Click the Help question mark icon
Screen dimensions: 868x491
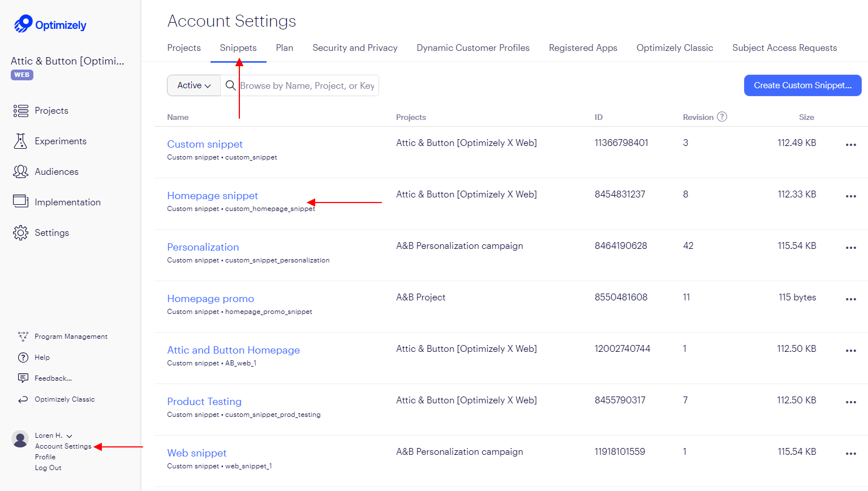pos(23,358)
